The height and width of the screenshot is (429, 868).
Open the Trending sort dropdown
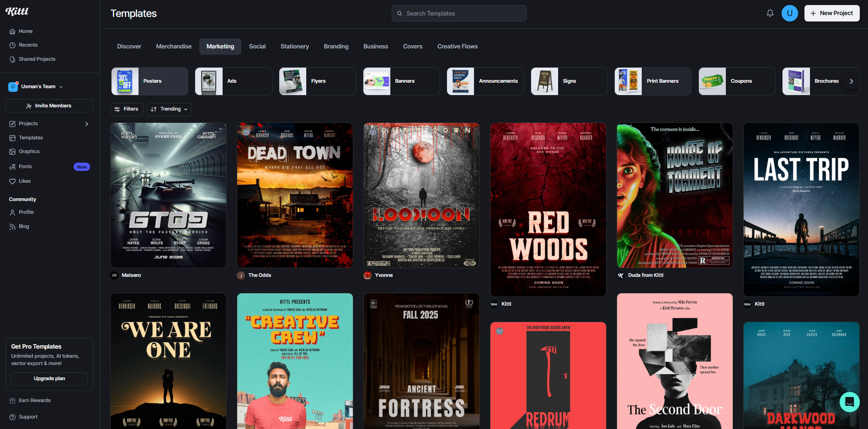coord(169,109)
